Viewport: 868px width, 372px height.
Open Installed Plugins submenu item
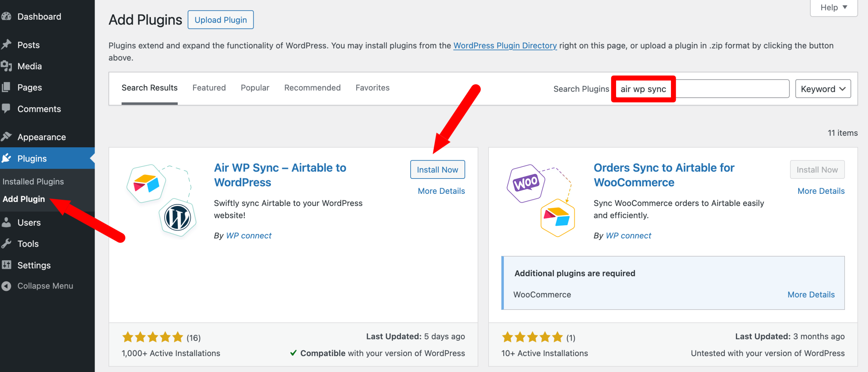pos(33,181)
